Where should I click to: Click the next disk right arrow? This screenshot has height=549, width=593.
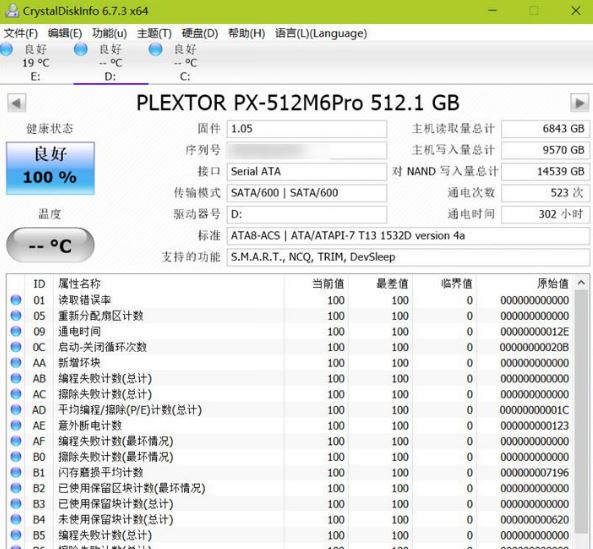pos(579,103)
